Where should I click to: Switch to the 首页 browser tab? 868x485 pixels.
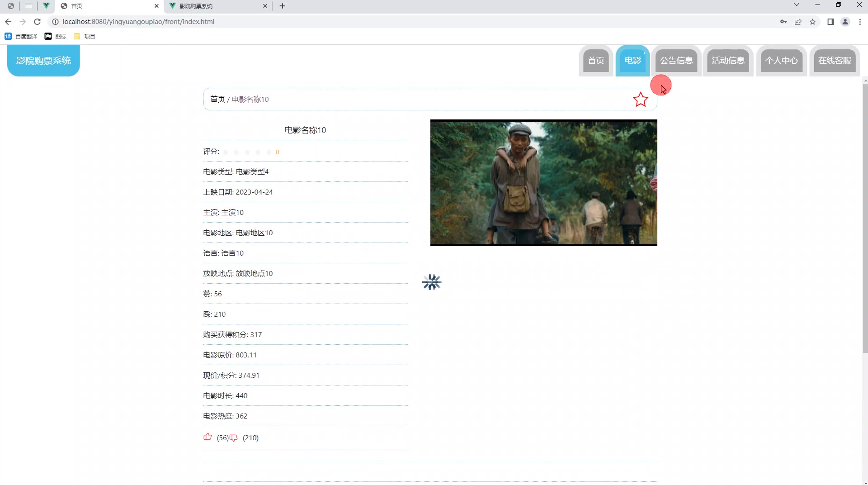(x=90, y=6)
